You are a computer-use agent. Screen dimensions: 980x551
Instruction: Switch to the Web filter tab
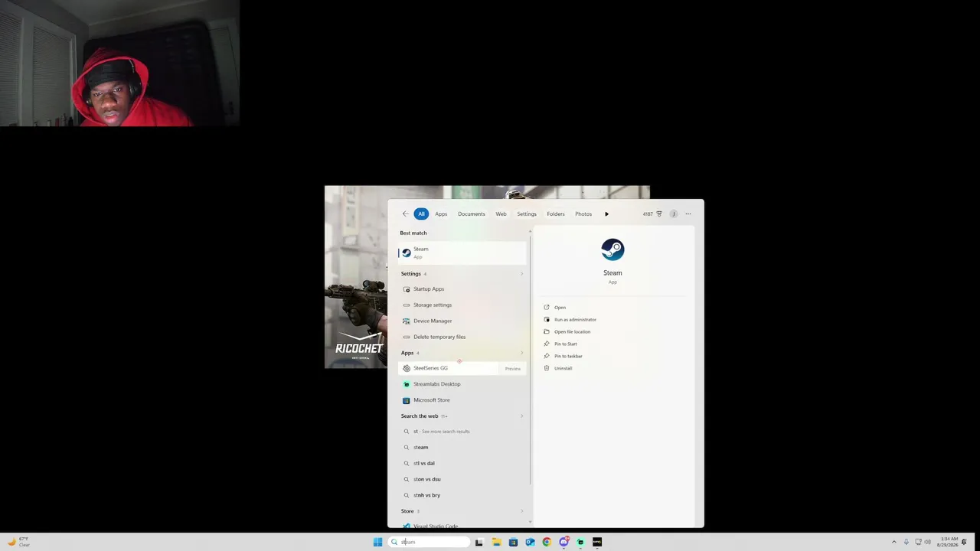coord(501,214)
